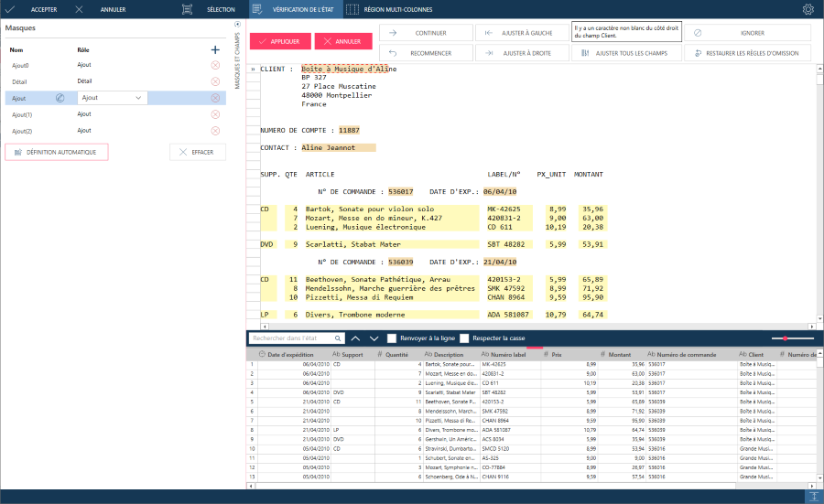This screenshot has width=824, height=504.
Task: Switch to the Sélection tab
Action: click(x=210, y=9)
